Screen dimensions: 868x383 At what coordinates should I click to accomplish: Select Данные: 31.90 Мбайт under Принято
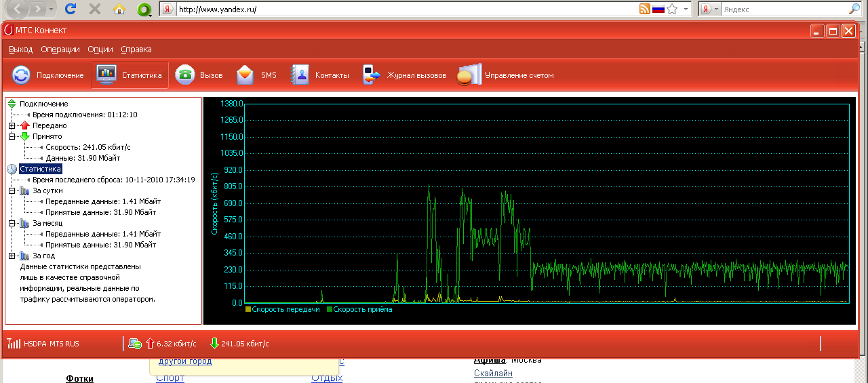point(92,158)
